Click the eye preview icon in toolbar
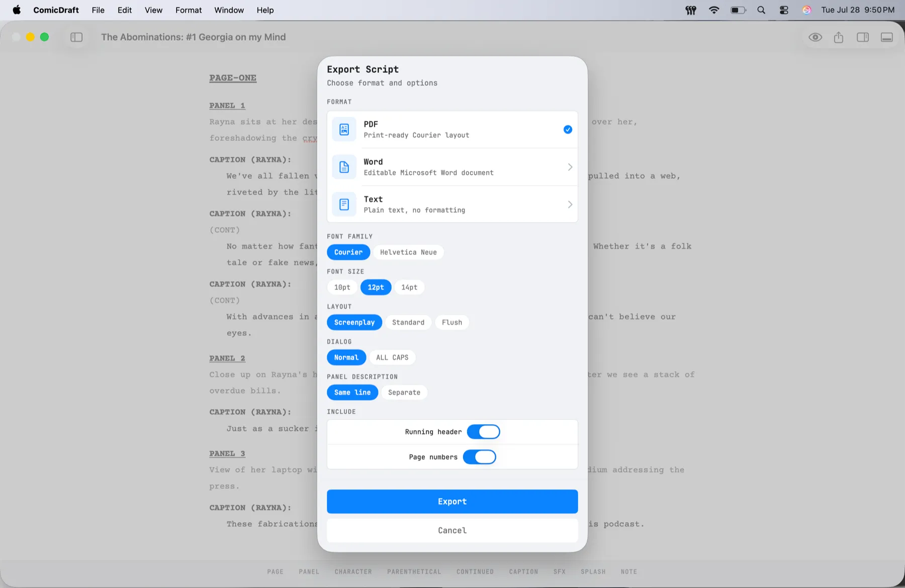This screenshot has height=588, width=905. coord(815,37)
